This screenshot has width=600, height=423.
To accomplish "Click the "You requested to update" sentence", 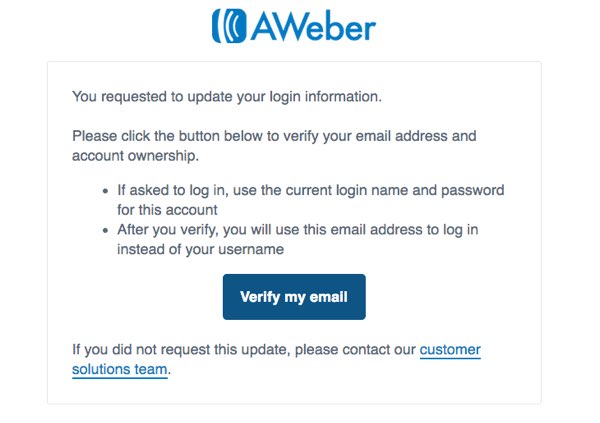I will click(227, 96).
